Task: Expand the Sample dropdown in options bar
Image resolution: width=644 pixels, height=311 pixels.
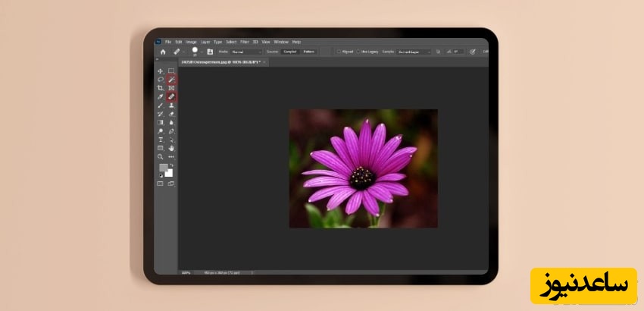Action: click(x=414, y=52)
